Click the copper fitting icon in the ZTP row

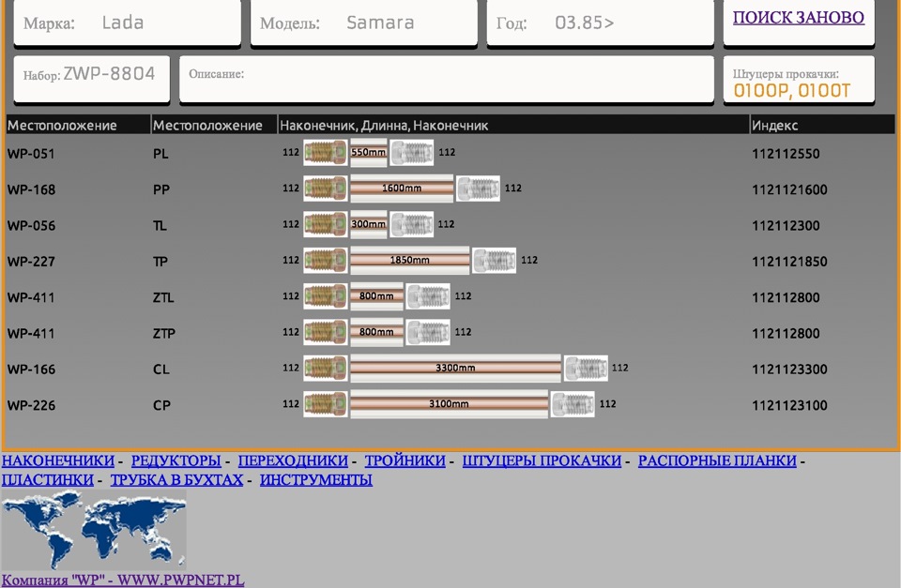326,332
